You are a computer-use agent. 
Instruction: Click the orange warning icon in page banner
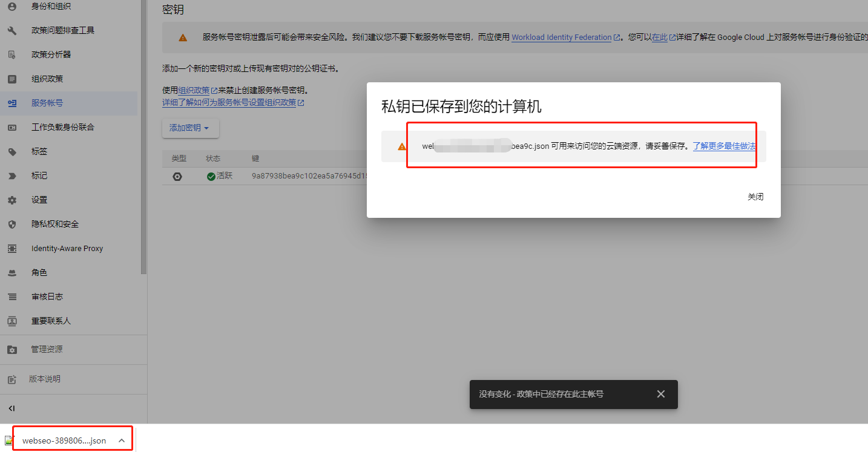point(183,38)
